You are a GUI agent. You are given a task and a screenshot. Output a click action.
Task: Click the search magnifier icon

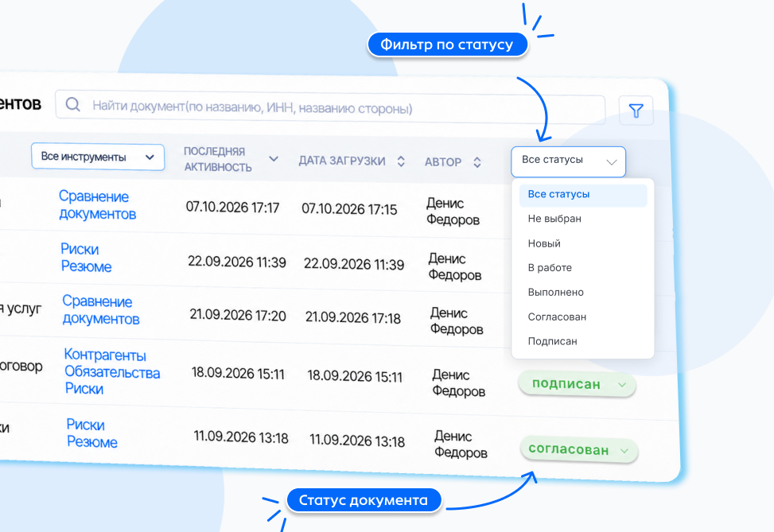(x=73, y=104)
